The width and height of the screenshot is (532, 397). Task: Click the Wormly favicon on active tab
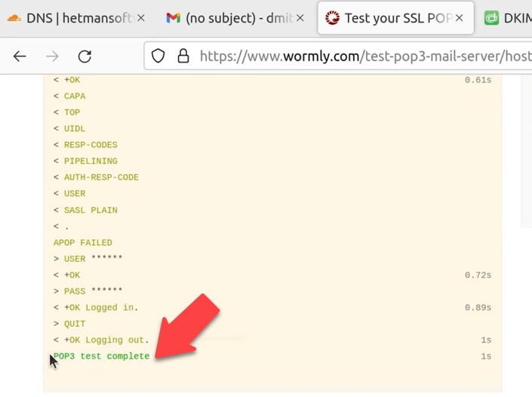click(x=332, y=18)
